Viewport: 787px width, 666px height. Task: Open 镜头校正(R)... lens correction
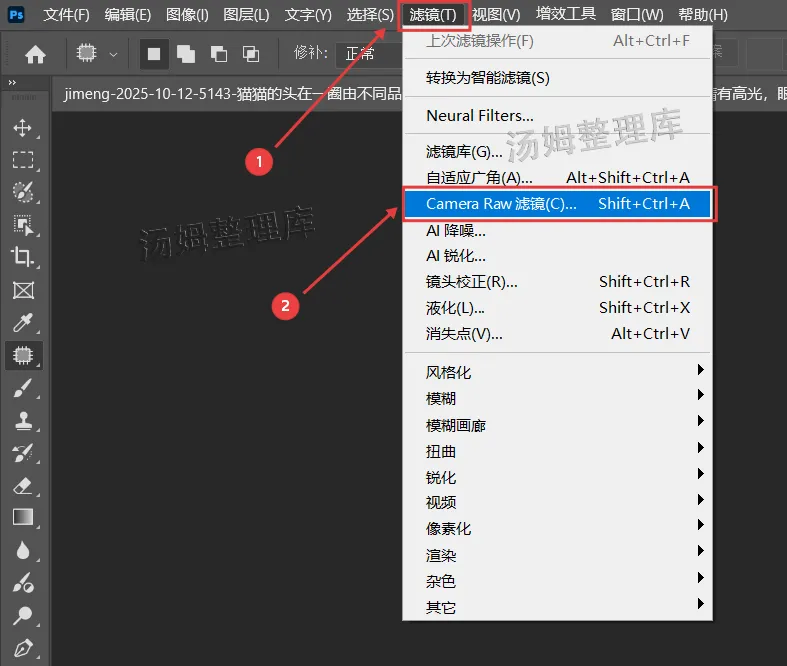[x=557, y=282]
